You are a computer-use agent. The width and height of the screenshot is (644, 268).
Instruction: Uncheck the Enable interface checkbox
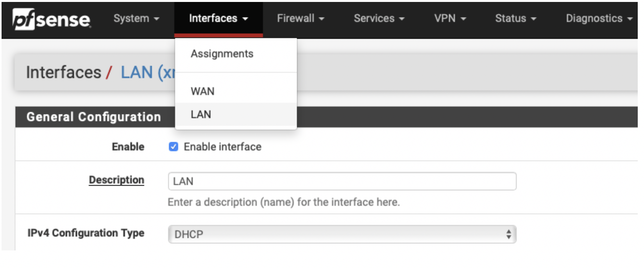pos(174,147)
